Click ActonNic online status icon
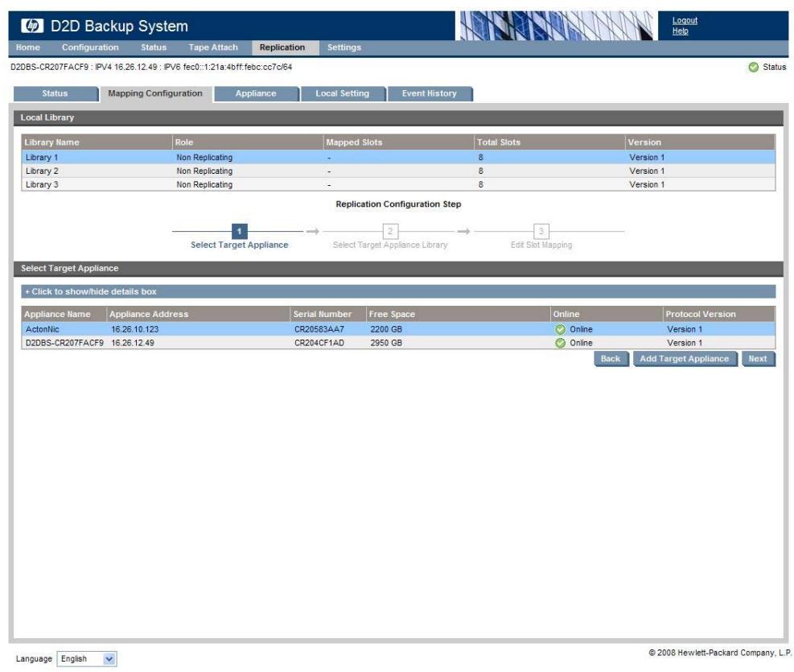 pyautogui.click(x=560, y=329)
